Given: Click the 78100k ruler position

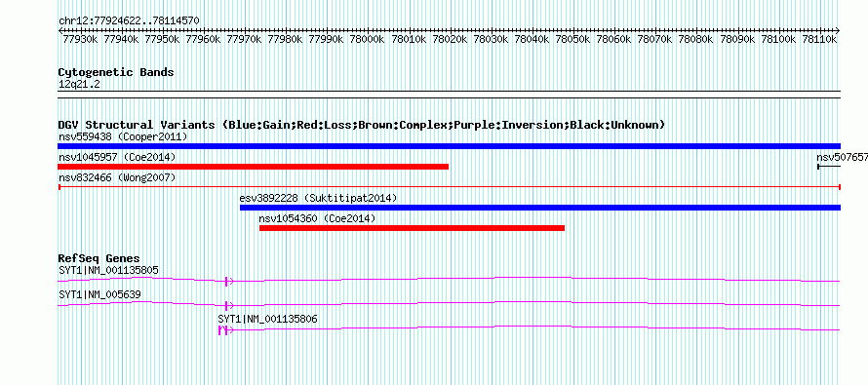Looking at the screenshot, I should pos(777,39).
